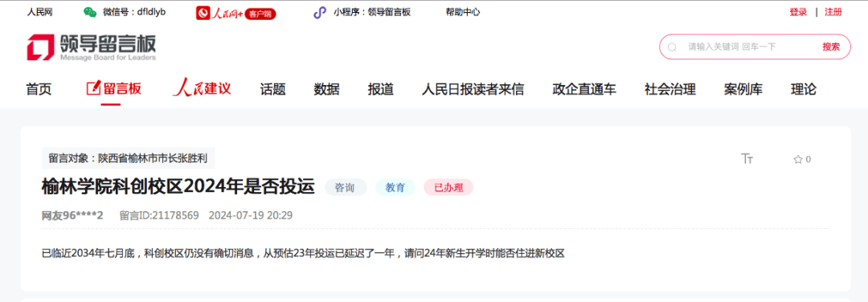Click the 登录 login link
Image resolution: width=868 pixels, height=302 pixels.
798,12
